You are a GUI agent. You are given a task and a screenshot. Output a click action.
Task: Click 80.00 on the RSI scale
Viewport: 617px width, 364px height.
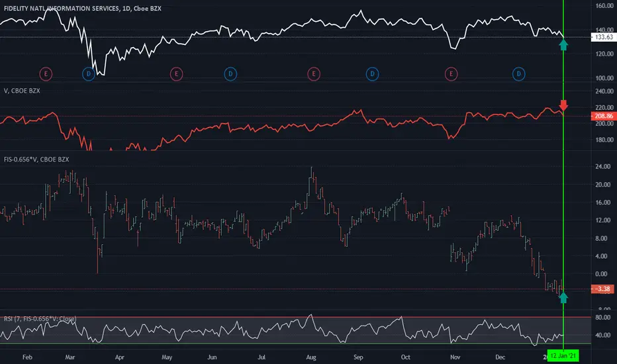coord(603,317)
